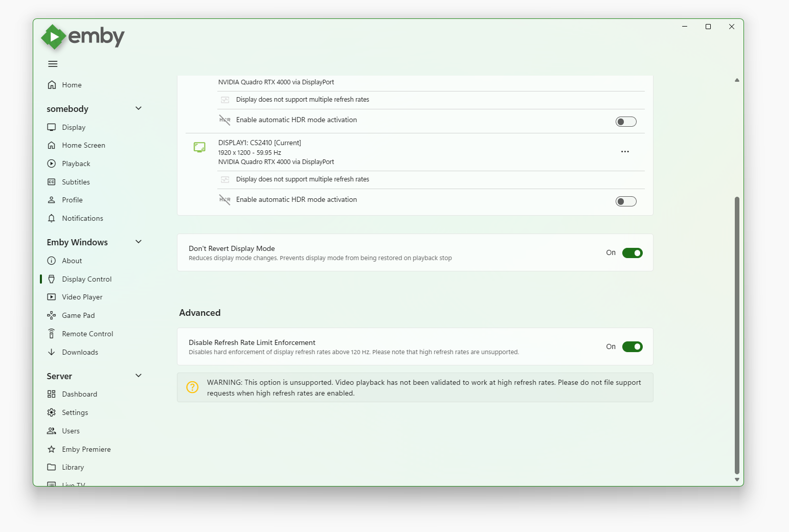Image resolution: width=789 pixels, height=532 pixels.
Task: Click the Remote Control sidebar icon
Action: point(52,334)
